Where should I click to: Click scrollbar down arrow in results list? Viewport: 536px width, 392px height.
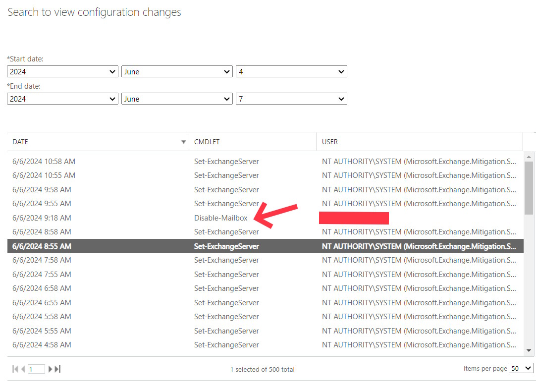pos(529,350)
